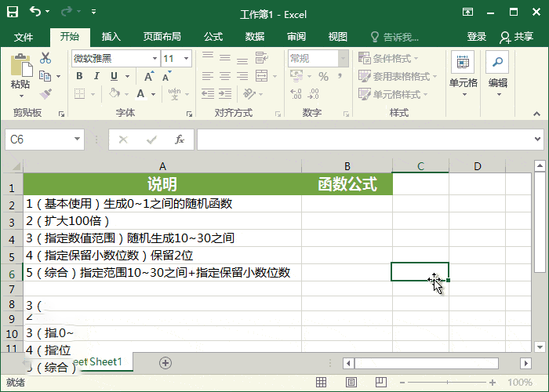Apply comma style
Screen dimensions: 549x392
click(x=340, y=76)
